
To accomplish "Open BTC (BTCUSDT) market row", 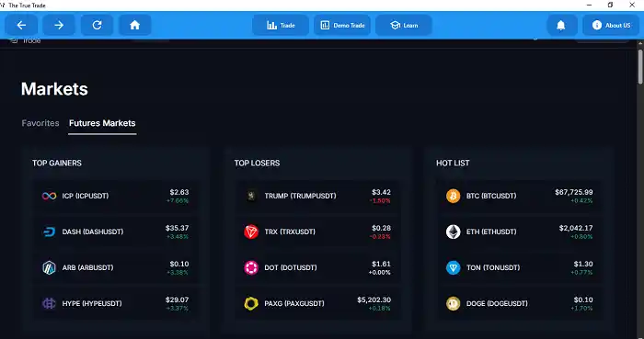I will click(x=520, y=196).
